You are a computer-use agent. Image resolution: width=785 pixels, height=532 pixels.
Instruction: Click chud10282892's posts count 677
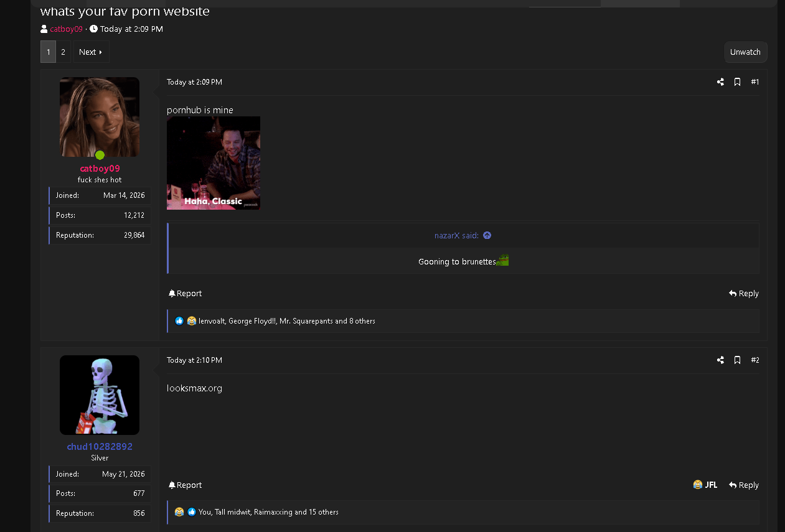coord(139,493)
